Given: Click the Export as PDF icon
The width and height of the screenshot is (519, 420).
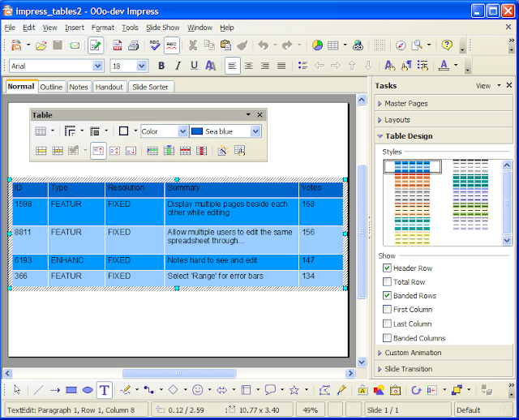Looking at the screenshot, I should (117, 45).
